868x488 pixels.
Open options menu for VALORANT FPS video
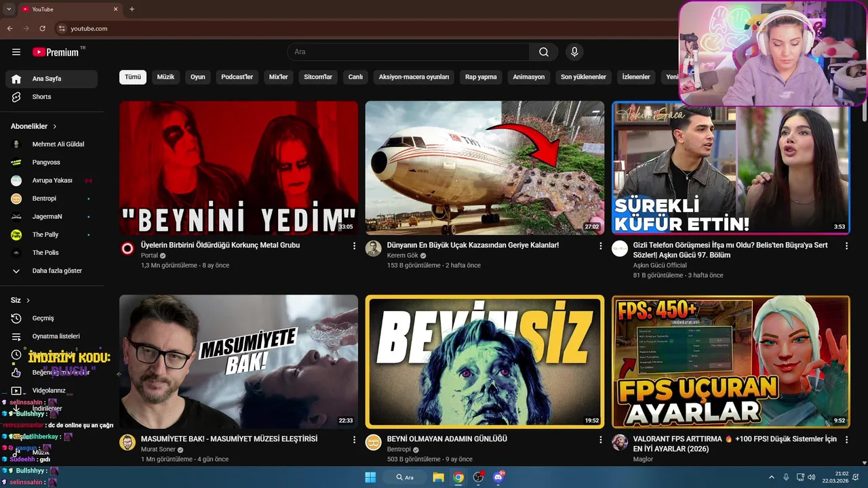coord(846,440)
